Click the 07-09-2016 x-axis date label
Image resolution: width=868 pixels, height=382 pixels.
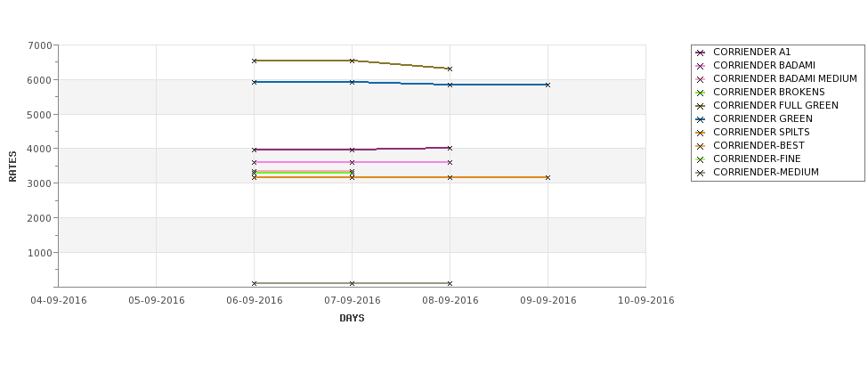click(x=352, y=301)
